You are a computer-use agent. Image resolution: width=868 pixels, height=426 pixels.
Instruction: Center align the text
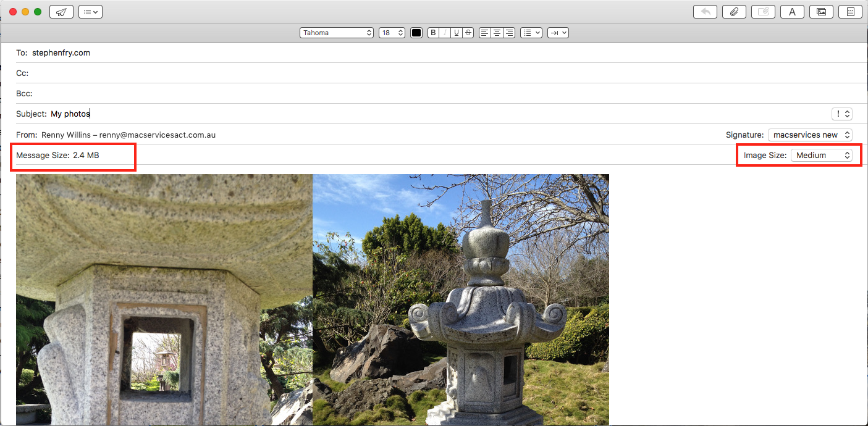point(497,33)
